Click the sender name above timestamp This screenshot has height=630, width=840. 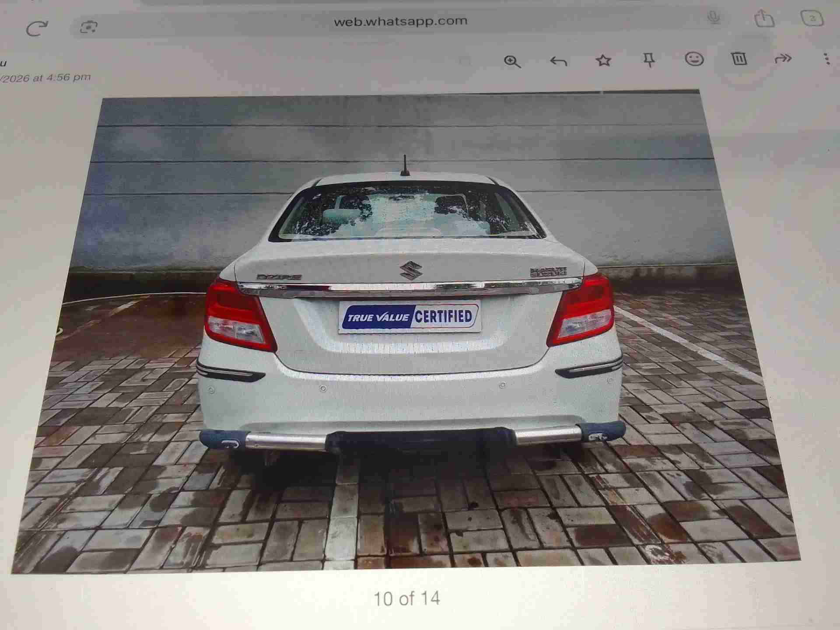pyautogui.click(x=3, y=63)
